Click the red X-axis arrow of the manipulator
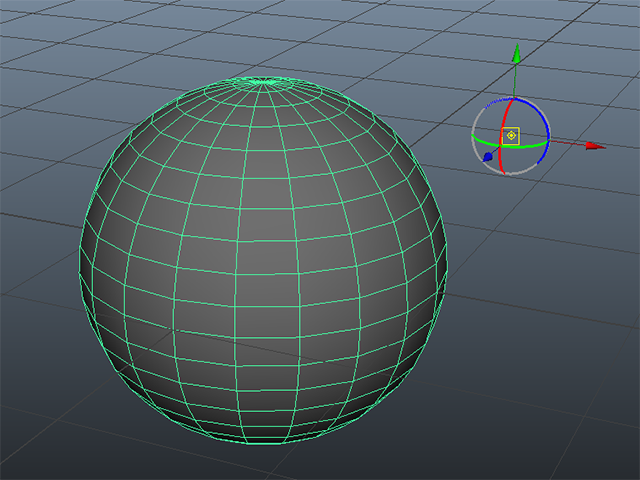Screen dimensions: 640x480 (595, 146)
